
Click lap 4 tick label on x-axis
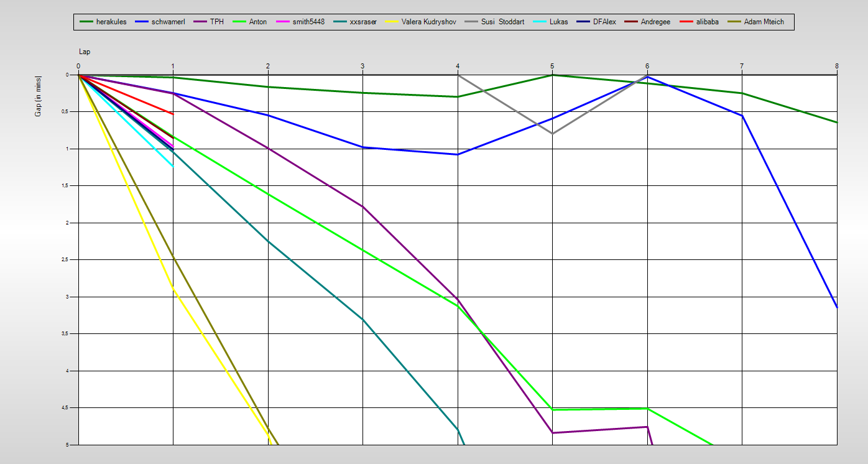tap(458, 66)
